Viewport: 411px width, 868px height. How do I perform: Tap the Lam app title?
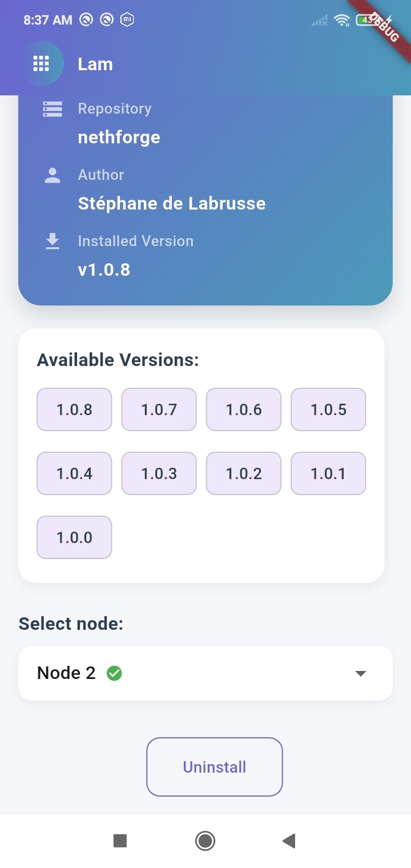click(x=95, y=64)
